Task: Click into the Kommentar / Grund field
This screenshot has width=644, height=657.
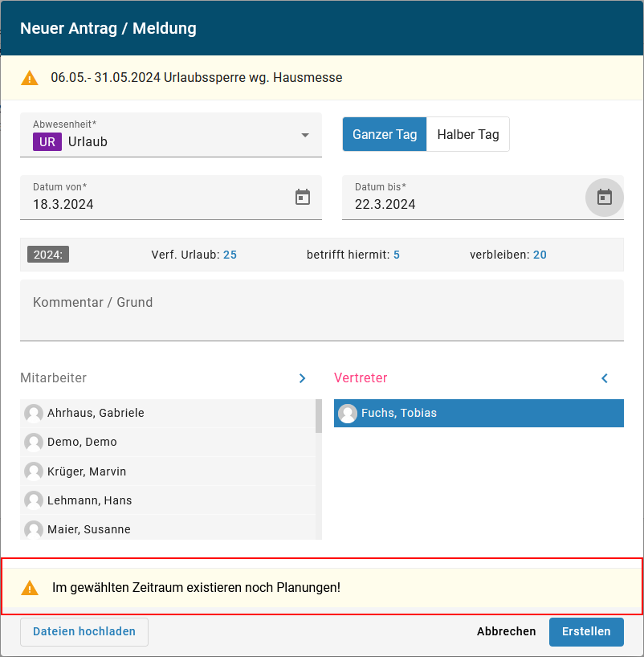Action: [321, 311]
